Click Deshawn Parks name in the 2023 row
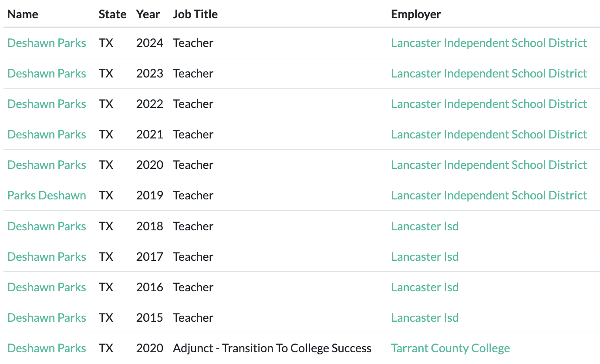The width and height of the screenshot is (600, 364). (47, 74)
